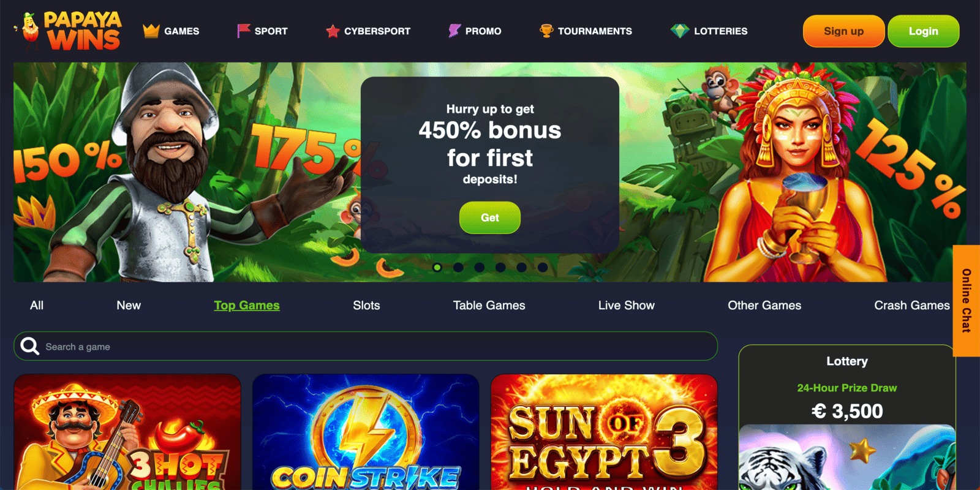Select the second banner carousel dot
This screenshot has height=490, width=980.
point(458,267)
